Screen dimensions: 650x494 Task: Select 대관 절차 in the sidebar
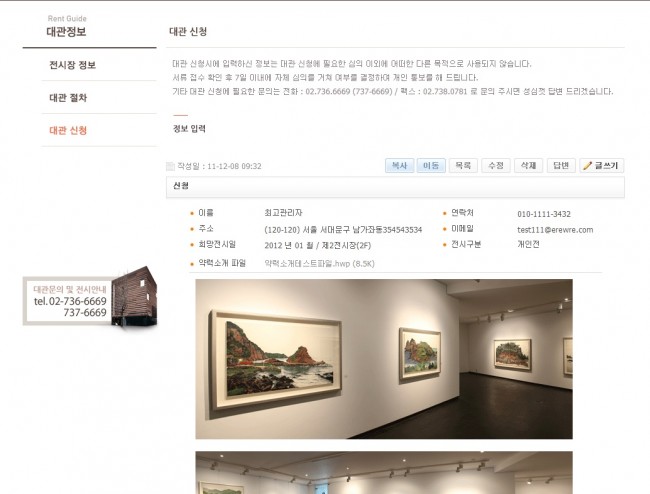[68, 98]
